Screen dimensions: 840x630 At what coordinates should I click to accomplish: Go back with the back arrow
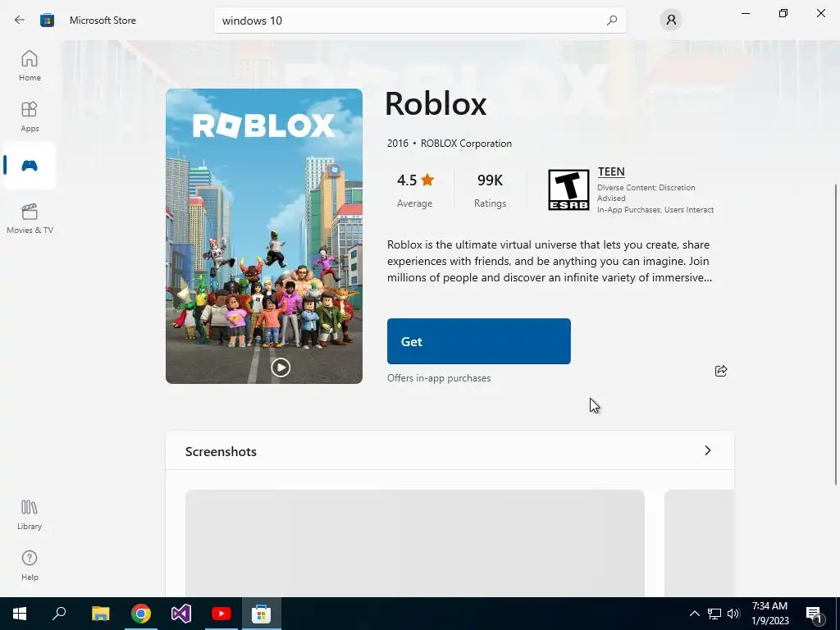(20, 20)
